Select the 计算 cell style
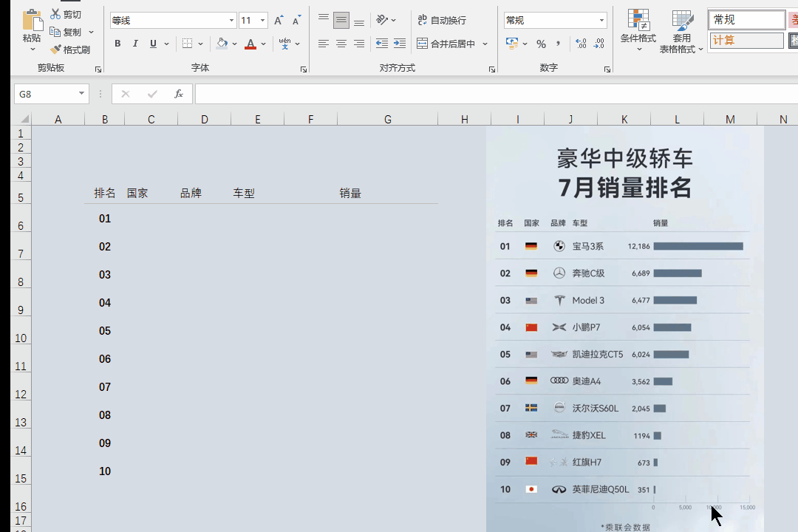 [746, 40]
